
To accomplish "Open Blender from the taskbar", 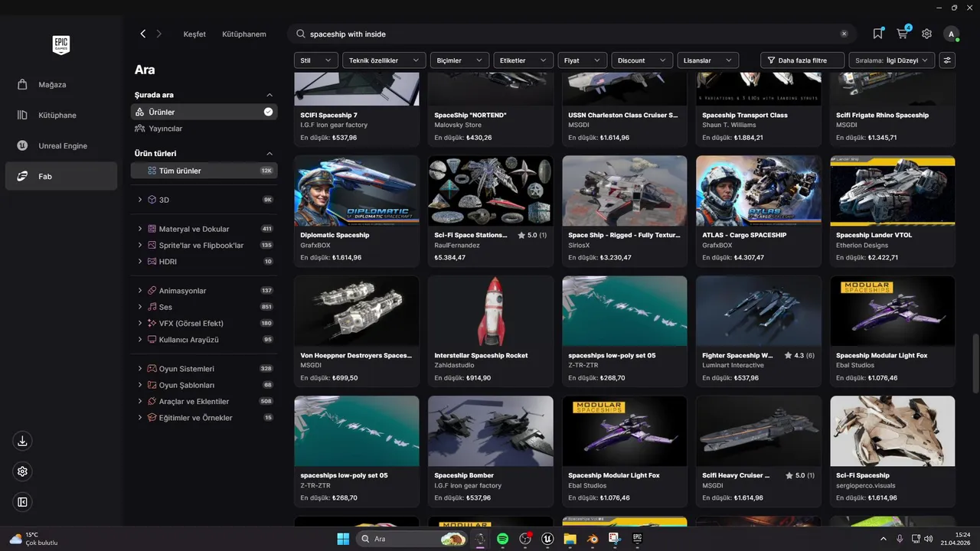I will 592,539.
